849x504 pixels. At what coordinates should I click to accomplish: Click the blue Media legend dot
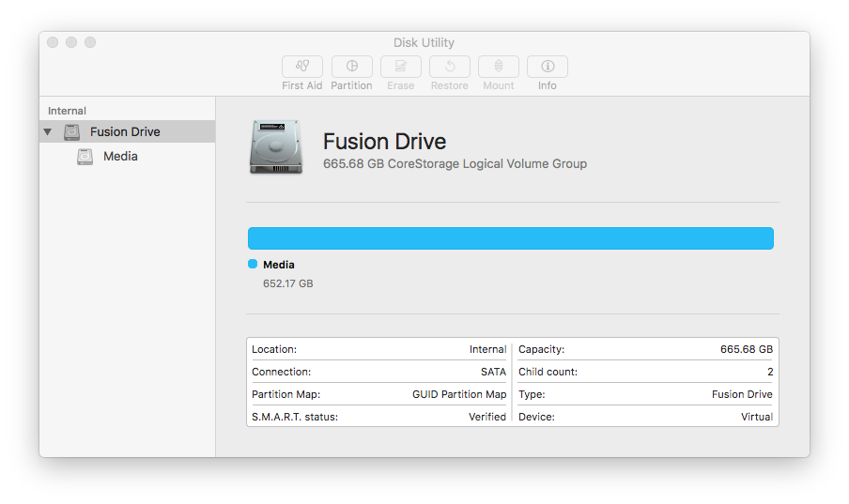(x=253, y=264)
